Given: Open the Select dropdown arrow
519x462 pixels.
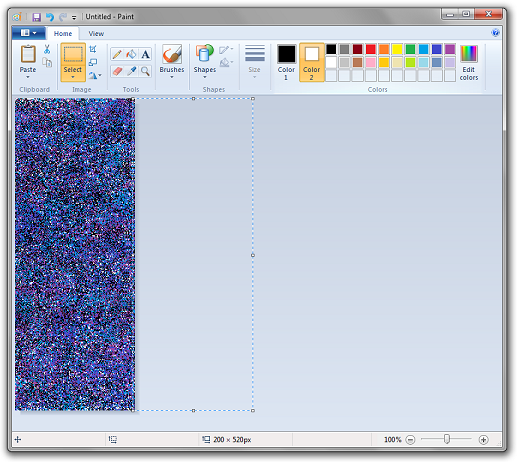Looking at the screenshot, I should (x=73, y=77).
